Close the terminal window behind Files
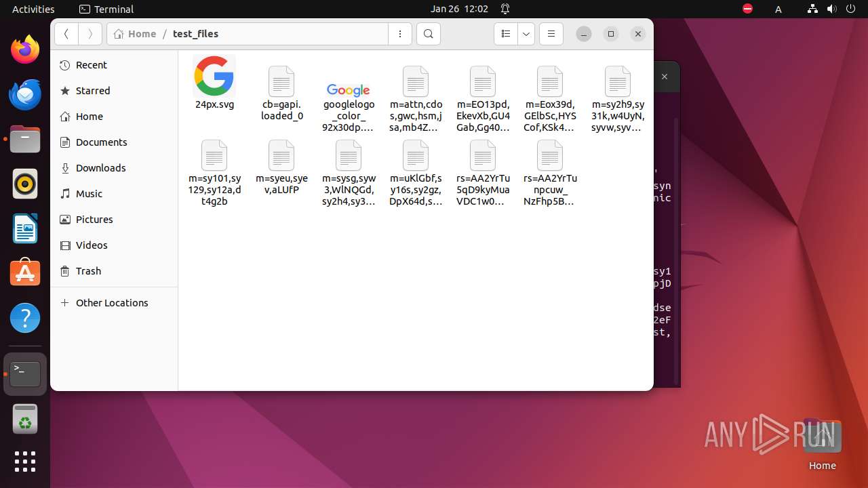The height and width of the screenshot is (488, 868). click(665, 77)
